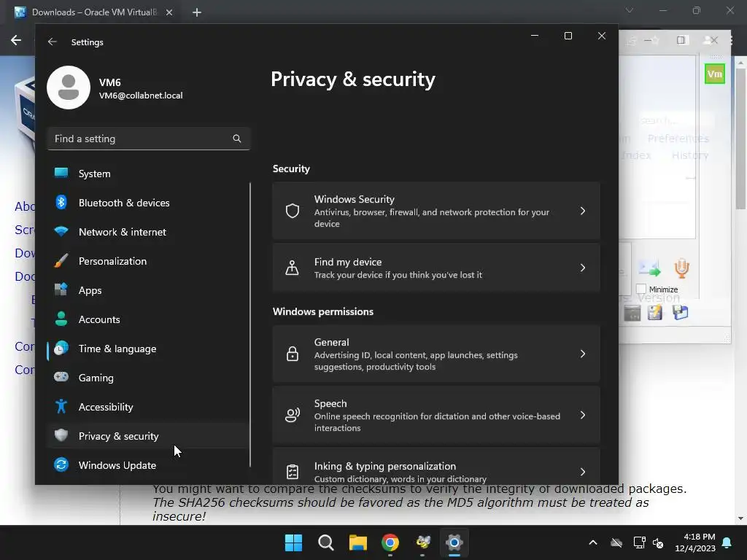The width and height of the screenshot is (747, 560).
Task: Click the Accessibility figure icon
Action: pos(61,407)
